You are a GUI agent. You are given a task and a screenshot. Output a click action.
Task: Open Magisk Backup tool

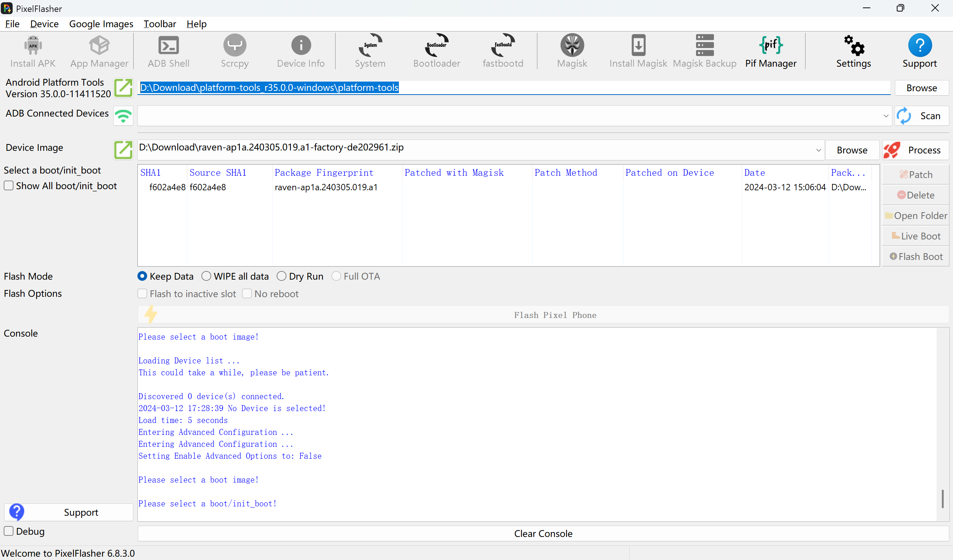(704, 51)
